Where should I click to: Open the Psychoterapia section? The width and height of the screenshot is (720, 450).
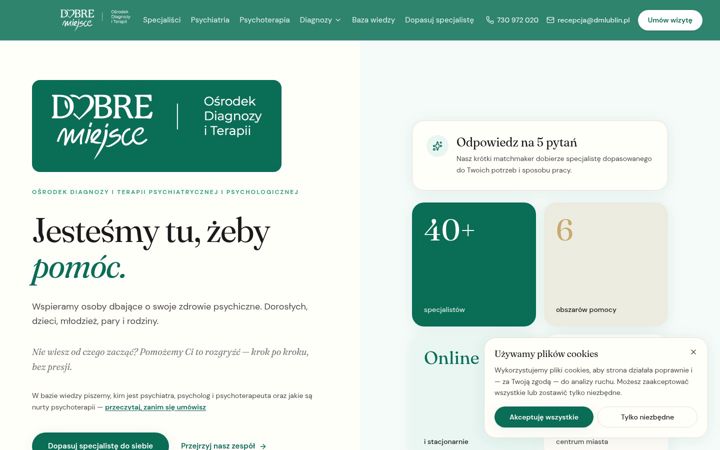pos(264,20)
